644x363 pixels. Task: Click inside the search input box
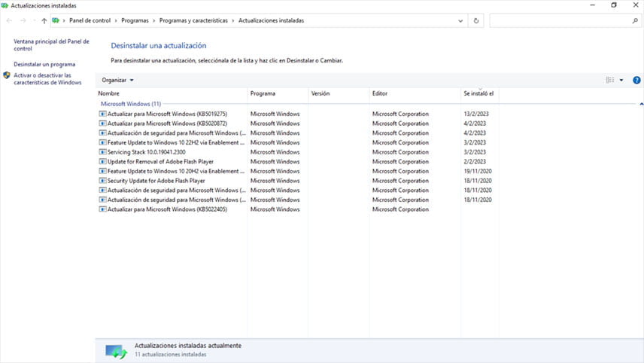(x=560, y=20)
